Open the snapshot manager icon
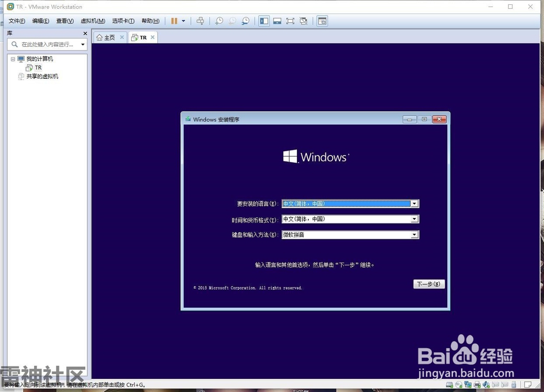 pos(245,21)
